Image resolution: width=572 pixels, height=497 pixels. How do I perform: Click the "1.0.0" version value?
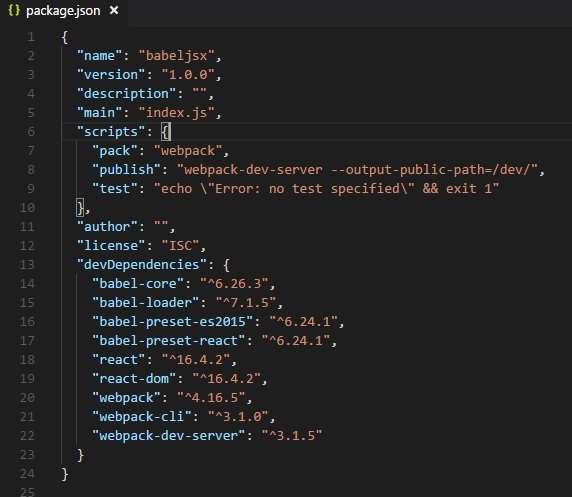pyautogui.click(x=188, y=75)
